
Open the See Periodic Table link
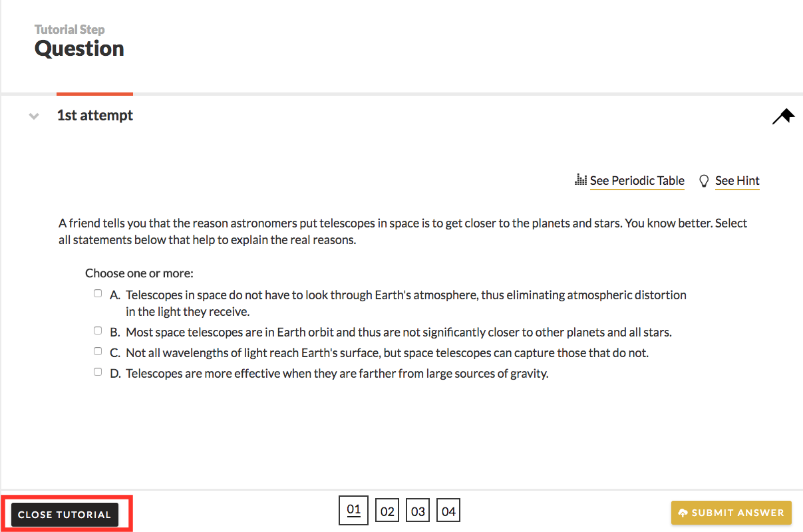click(x=637, y=181)
